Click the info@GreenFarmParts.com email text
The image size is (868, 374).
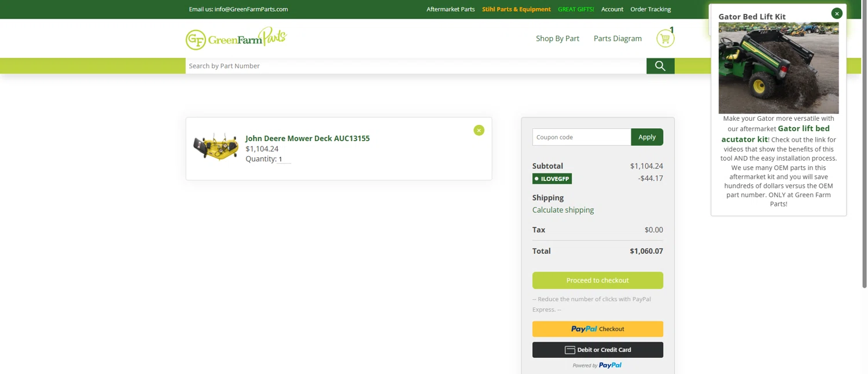click(251, 9)
